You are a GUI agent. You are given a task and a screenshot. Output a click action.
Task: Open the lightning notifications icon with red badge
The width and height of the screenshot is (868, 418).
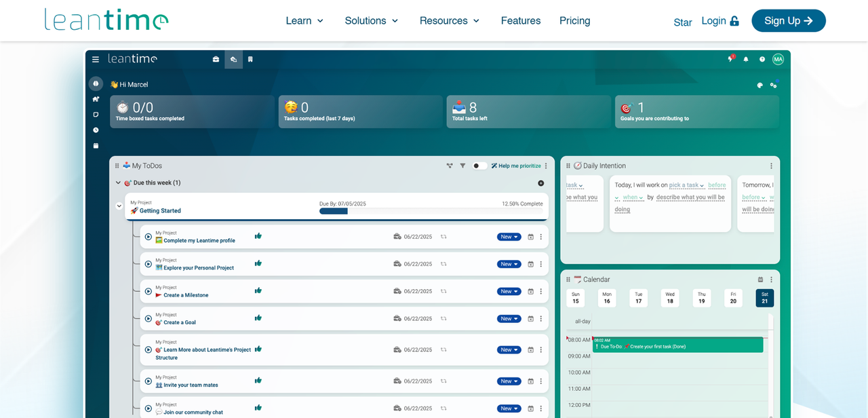pos(731,59)
